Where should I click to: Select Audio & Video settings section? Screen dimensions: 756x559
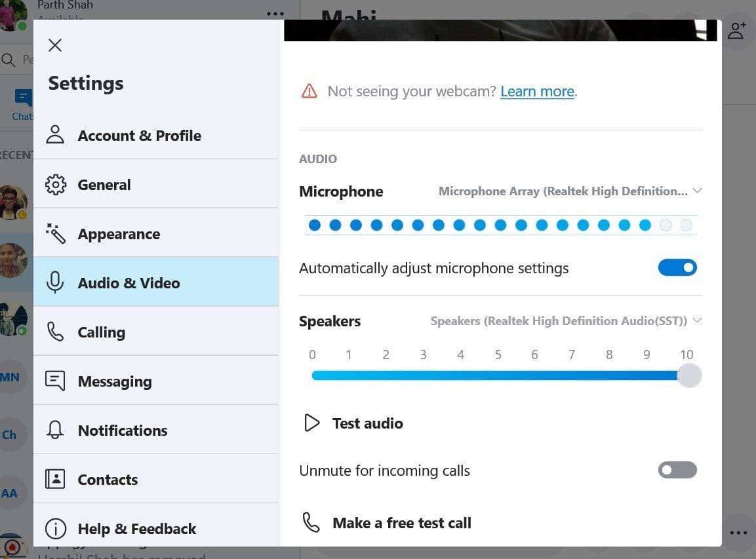pyautogui.click(x=156, y=282)
